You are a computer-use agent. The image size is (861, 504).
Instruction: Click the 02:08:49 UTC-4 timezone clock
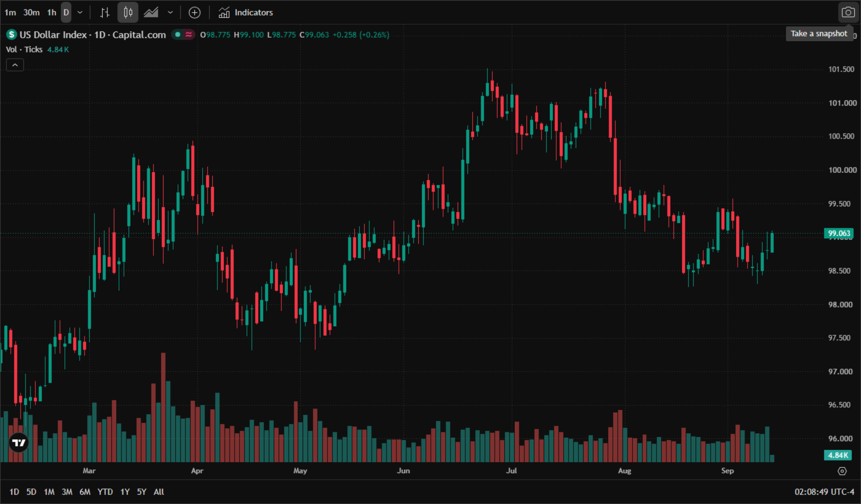[x=824, y=492]
